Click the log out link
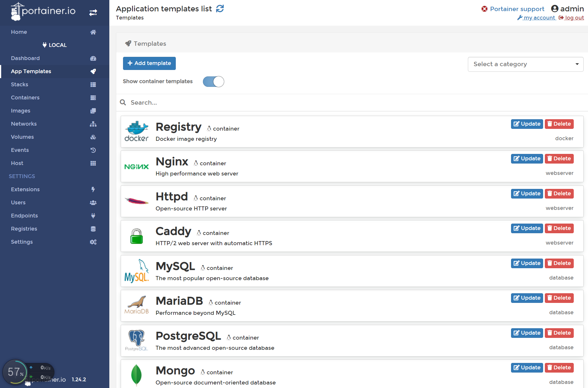The height and width of the screenshot is (388, 588). pyautogui.click(x=574, y=18)
